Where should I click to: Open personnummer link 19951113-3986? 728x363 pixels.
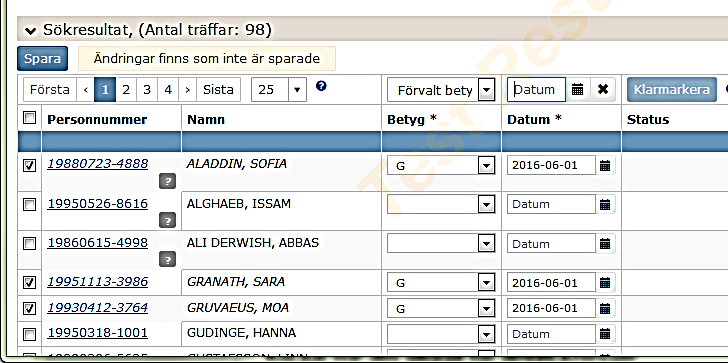(98, 282)
